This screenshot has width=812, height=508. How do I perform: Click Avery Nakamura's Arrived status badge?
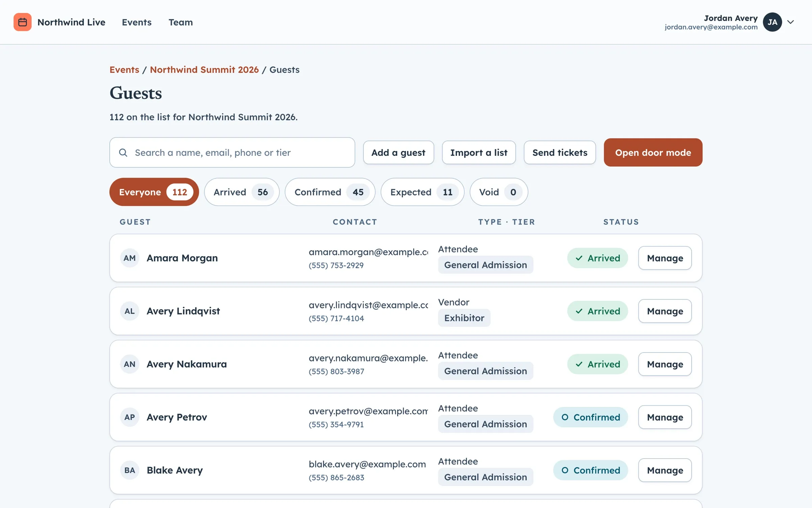[597, 364]
